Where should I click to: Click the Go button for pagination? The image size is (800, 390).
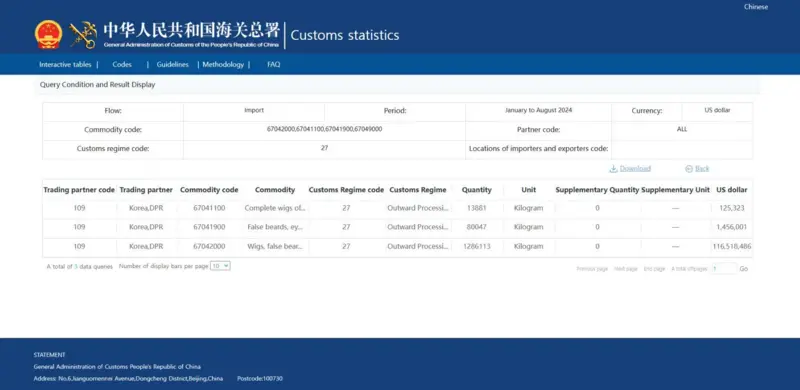click(x=744, y=269)
